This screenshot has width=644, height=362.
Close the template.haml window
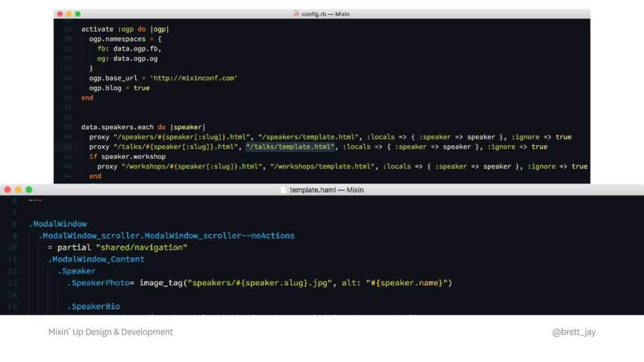click(8, 190)
